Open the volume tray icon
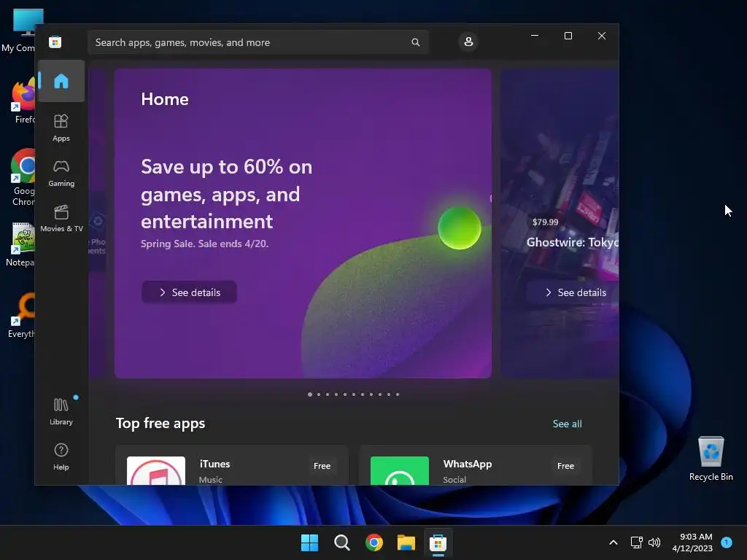Screen dimensions: 747x560 [654, 542]
